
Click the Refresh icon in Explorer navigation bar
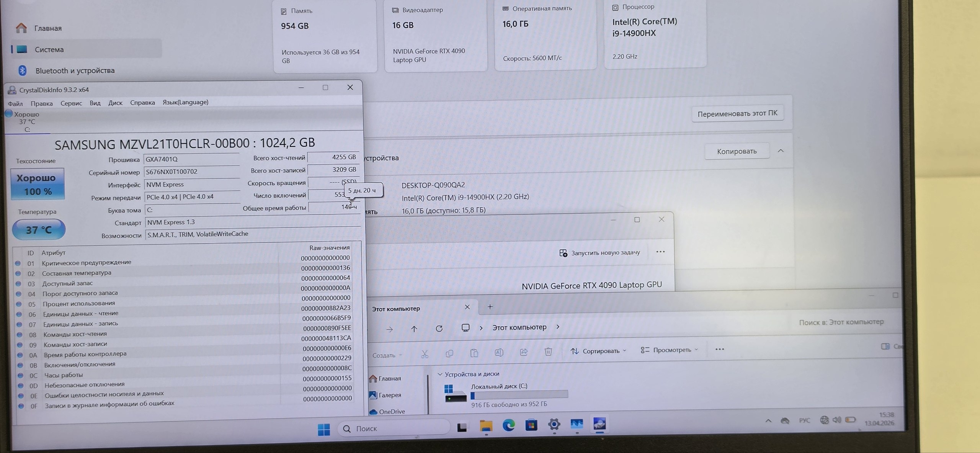tap(439, 328)
